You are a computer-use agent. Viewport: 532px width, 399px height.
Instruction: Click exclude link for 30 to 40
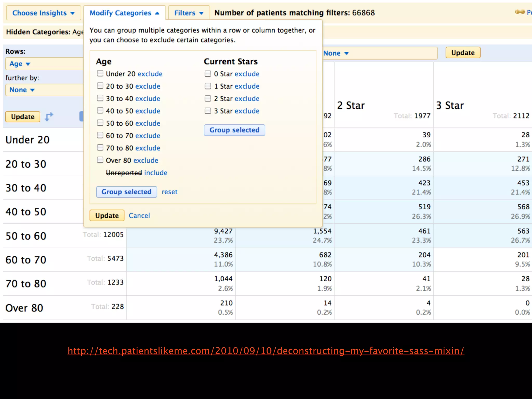(x=148, y=99)
